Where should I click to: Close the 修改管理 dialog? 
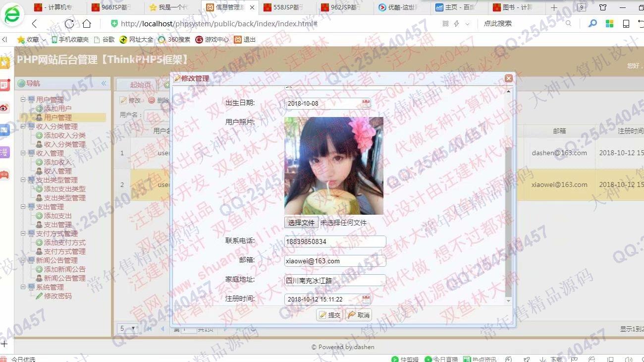pos(508,78)
